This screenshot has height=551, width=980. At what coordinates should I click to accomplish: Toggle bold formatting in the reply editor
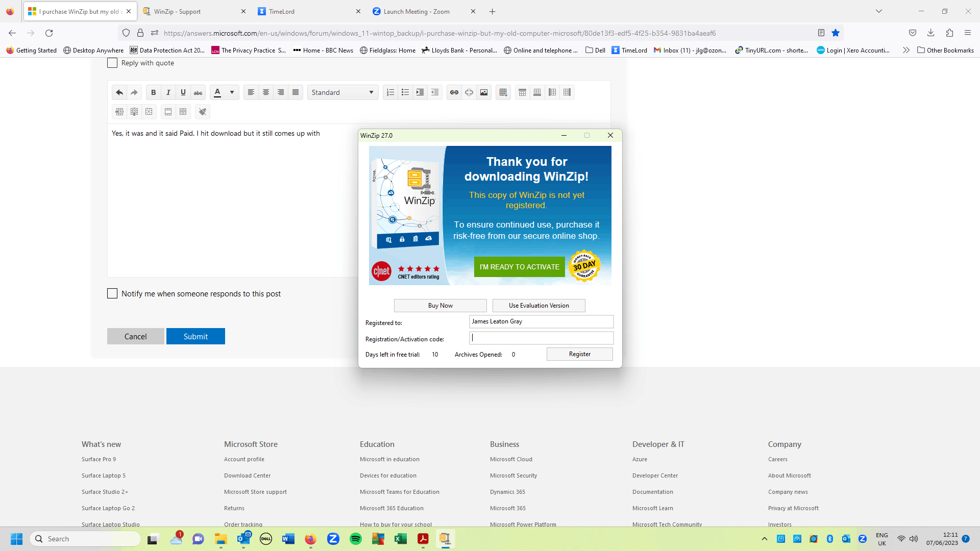[x=153, y=92]
